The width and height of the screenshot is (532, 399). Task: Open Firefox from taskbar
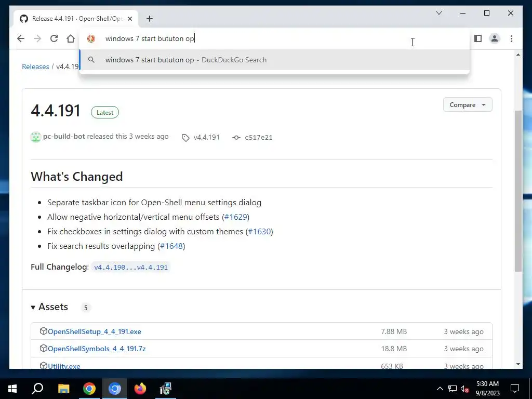[140, 389]
